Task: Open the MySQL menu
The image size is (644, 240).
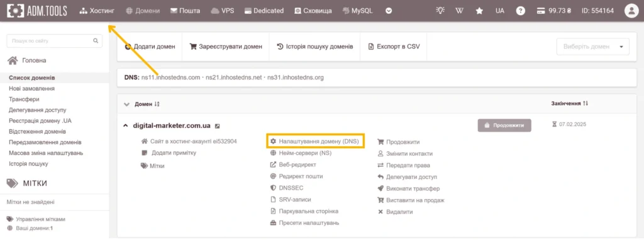Action: (357, 11)
